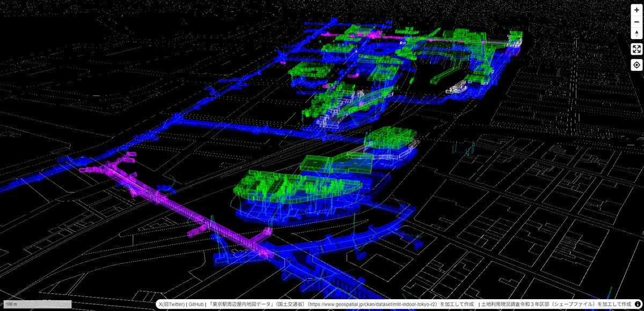Click the fullscreen icon below the zoom controls
The image size is (644, 311).
(636, 49)
